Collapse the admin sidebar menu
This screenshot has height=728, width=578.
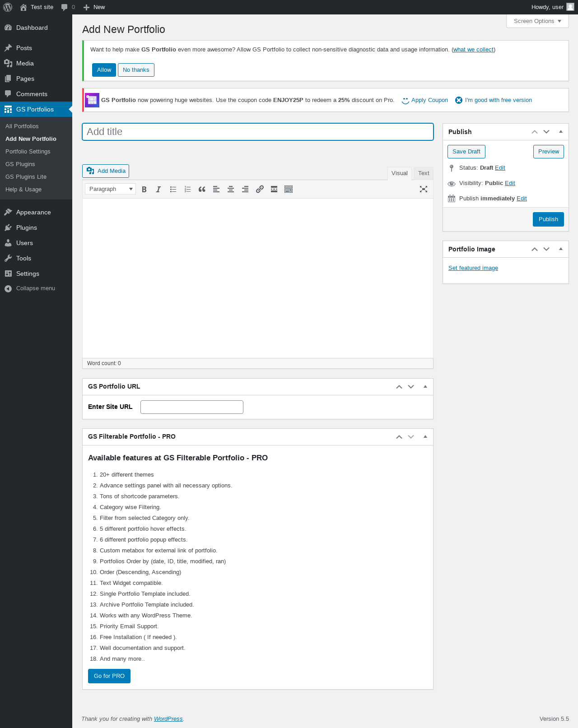click(36, 288)
